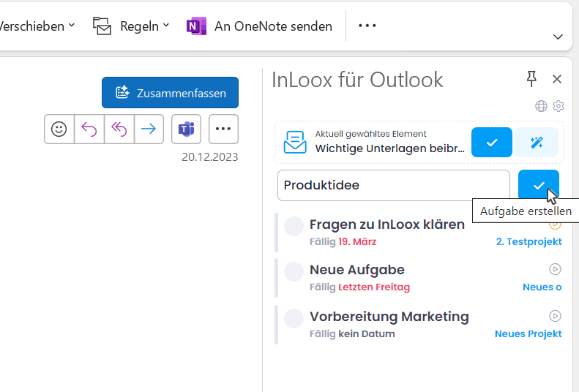Open the Neues o project link

542,287
